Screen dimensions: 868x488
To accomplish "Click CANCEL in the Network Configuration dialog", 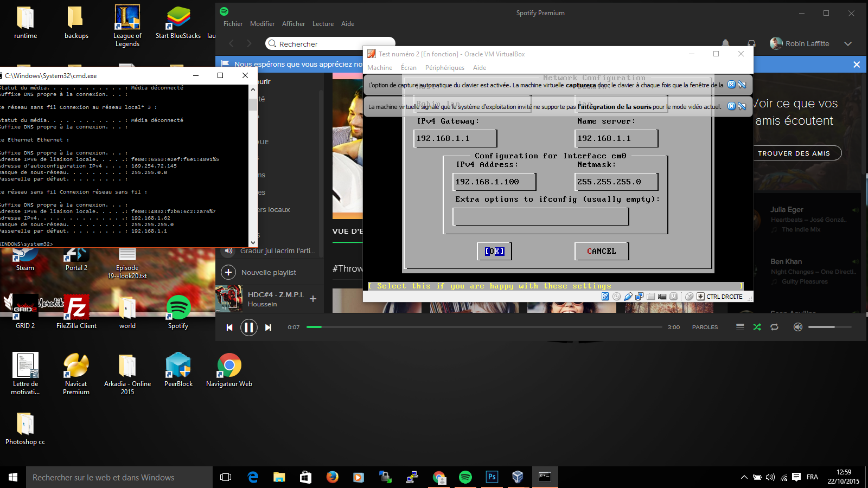I will (602, 251).
